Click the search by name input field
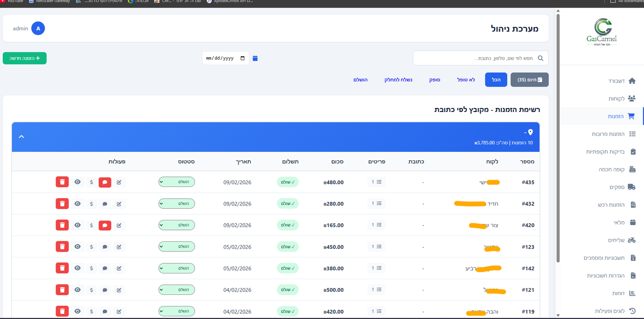644x319 pixels. (475, 58)
